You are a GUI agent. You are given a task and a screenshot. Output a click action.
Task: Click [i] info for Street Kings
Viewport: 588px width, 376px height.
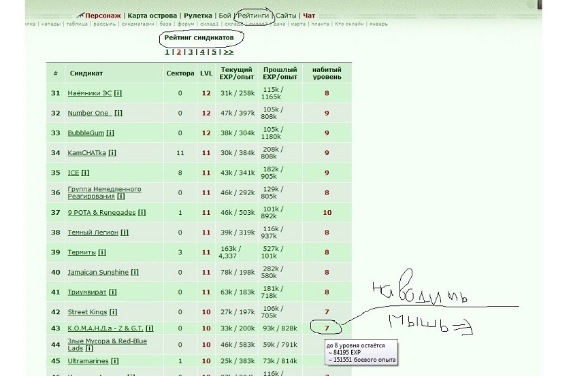pyautogui.click(x=113, y=312)
